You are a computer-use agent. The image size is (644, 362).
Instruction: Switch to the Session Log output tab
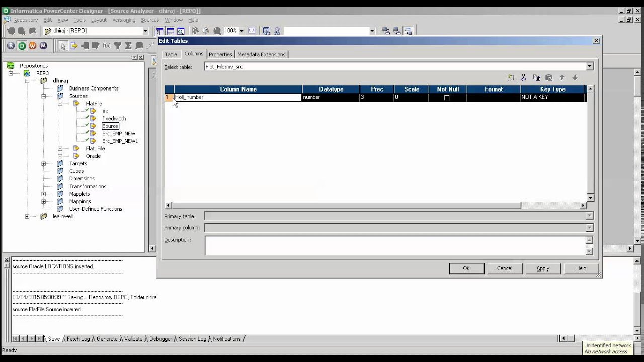tap(192, 339)
